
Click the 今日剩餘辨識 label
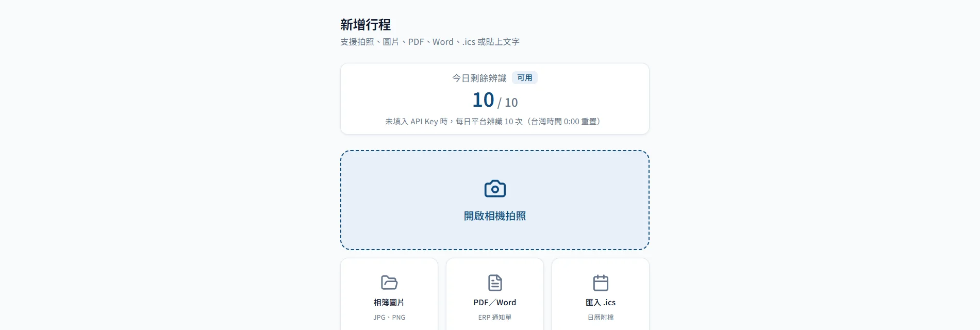point(479,78)
